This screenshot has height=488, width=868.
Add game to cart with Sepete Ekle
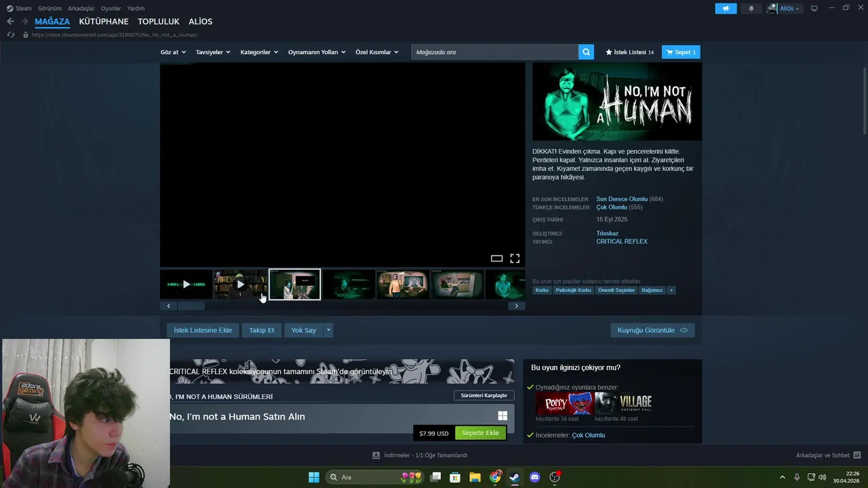coord(480,433)
